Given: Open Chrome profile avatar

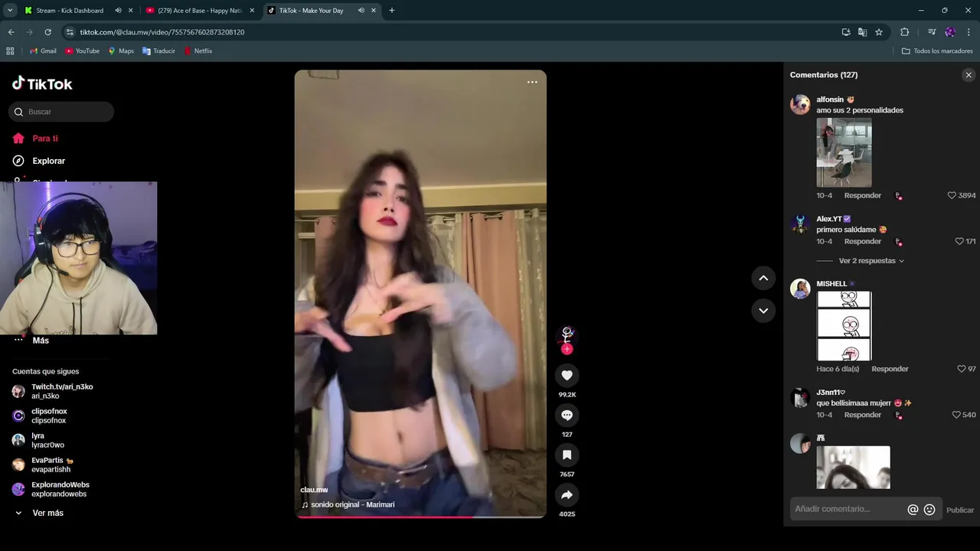Looking at the screenshot, I should (x=950, y=32).
